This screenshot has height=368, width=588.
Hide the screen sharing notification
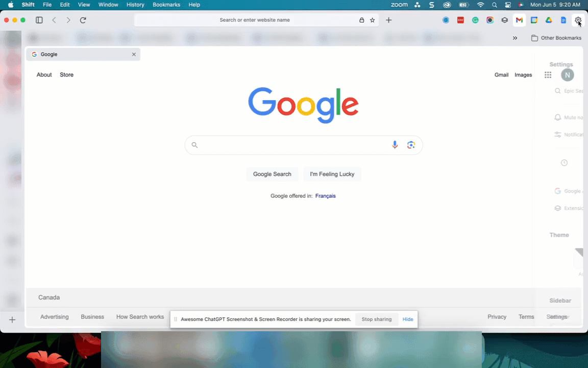pyautogui.click(x=408, y=319)
